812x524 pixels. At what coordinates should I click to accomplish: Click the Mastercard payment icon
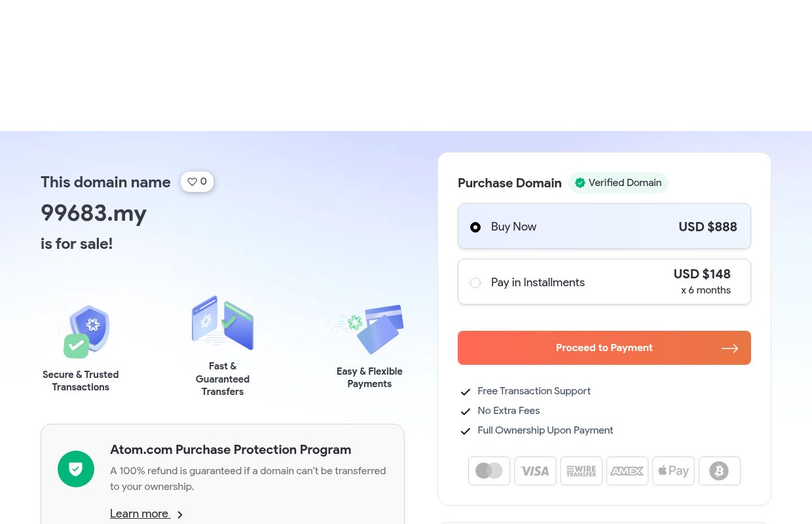(489, 471)
